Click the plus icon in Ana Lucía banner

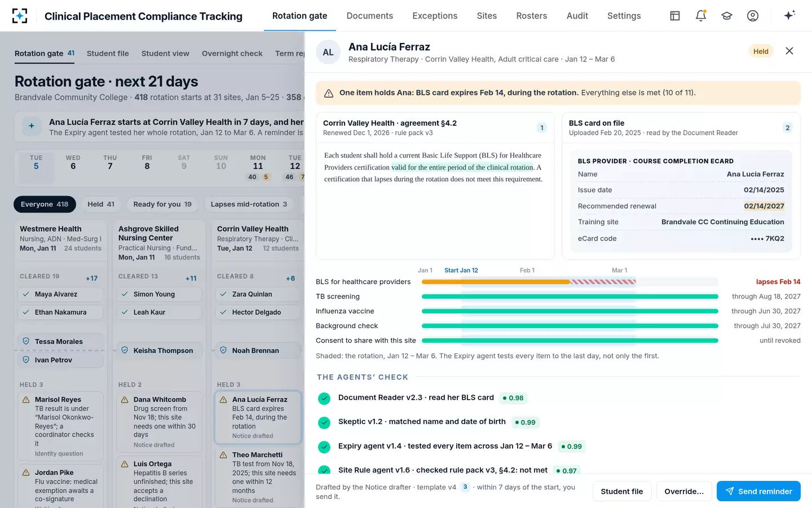pos(32,126)
